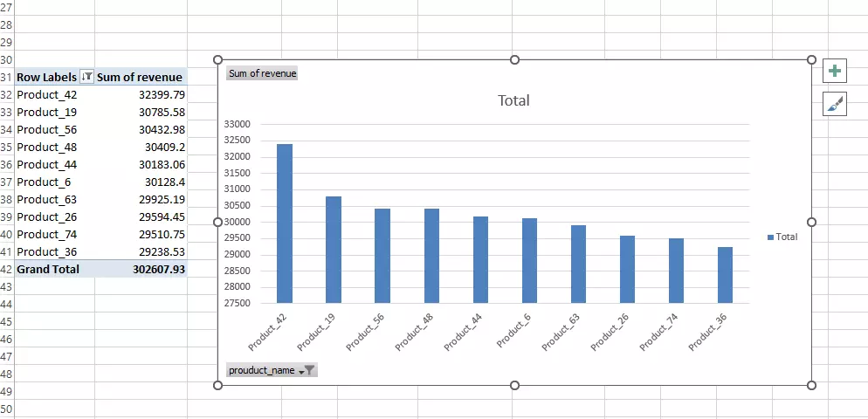The height and width of the screenshot is (419, 868).
Task: Select cell Product_44 in pivot table
Action: click(55, 164)
